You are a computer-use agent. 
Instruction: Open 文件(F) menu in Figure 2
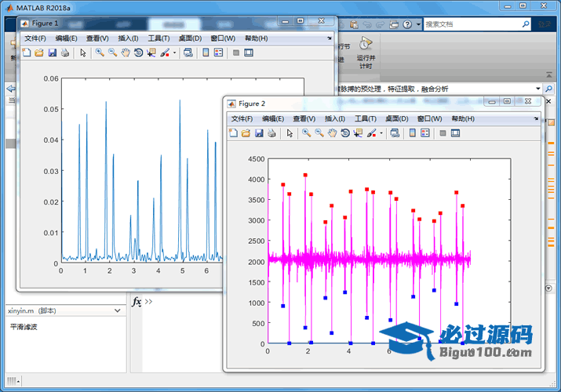click(x=242, y=118)
